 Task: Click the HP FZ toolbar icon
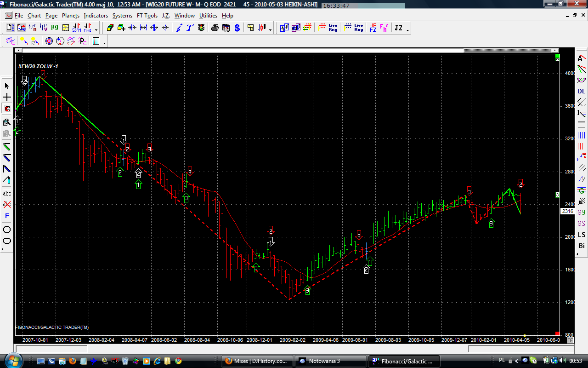(x=373, y=28)
